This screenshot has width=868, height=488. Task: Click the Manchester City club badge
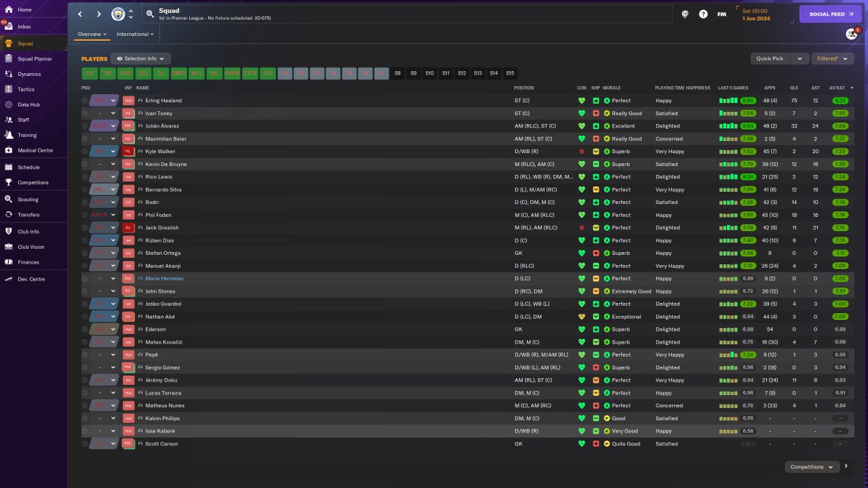[x=118, y=14]
